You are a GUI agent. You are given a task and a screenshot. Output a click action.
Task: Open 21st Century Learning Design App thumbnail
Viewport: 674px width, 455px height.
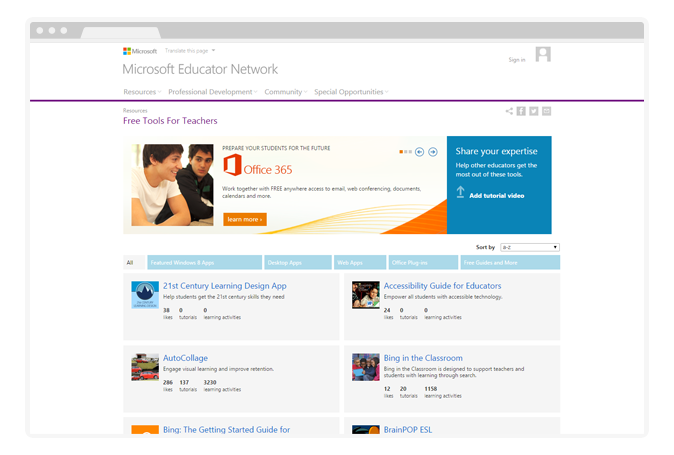pyautogui.click(x=145, y=295)
